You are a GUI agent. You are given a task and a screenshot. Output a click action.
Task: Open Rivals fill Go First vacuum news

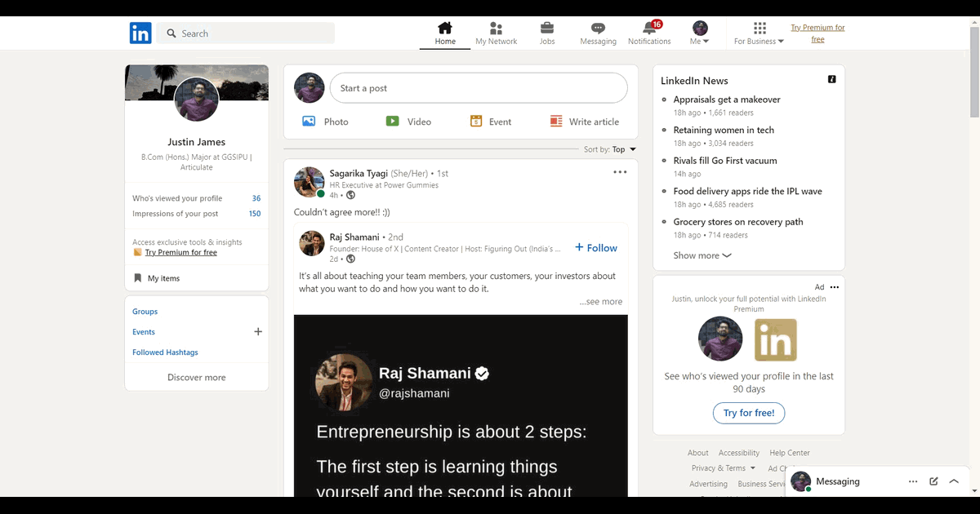[x=725, y=161]
